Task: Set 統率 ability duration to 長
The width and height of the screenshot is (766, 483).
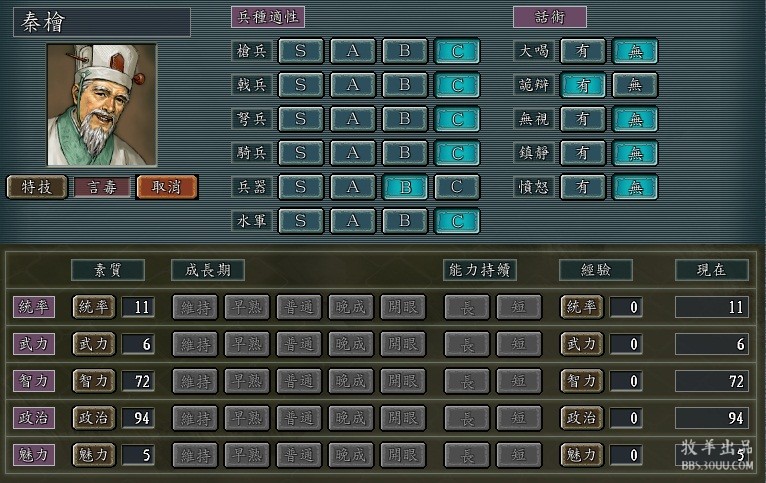Action: (467, 307)
